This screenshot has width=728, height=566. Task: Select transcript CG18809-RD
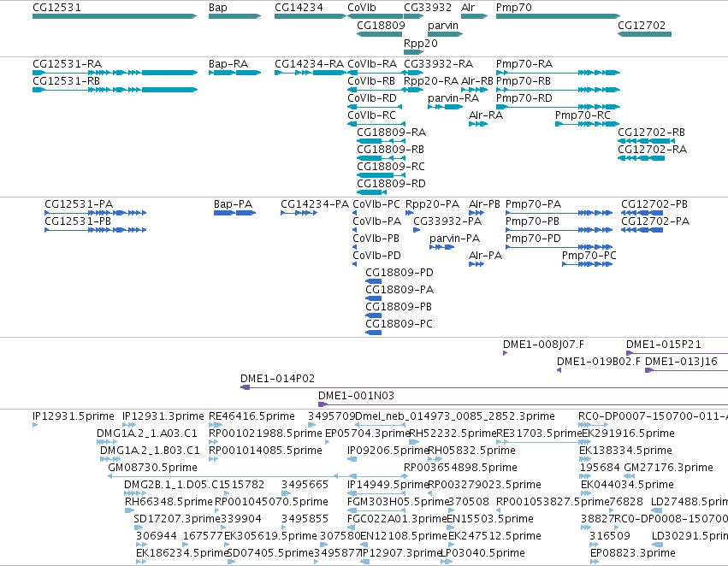[x=371, y=192]
